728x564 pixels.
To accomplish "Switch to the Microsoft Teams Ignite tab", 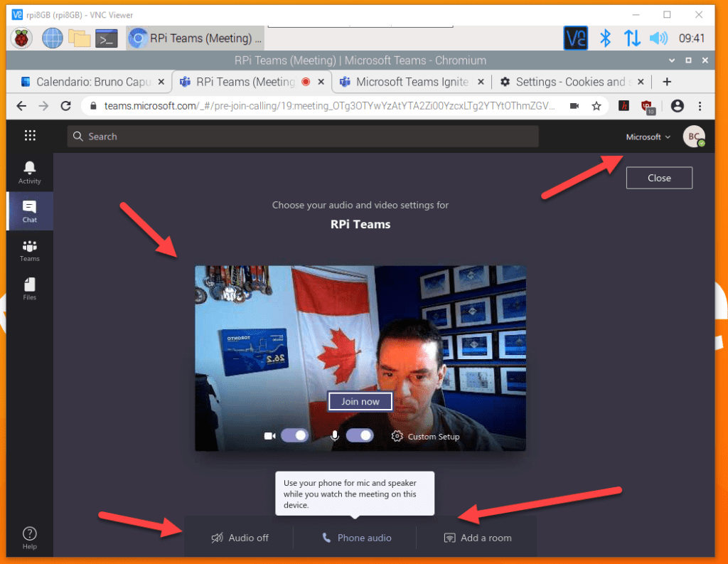I will coord(411,82).
